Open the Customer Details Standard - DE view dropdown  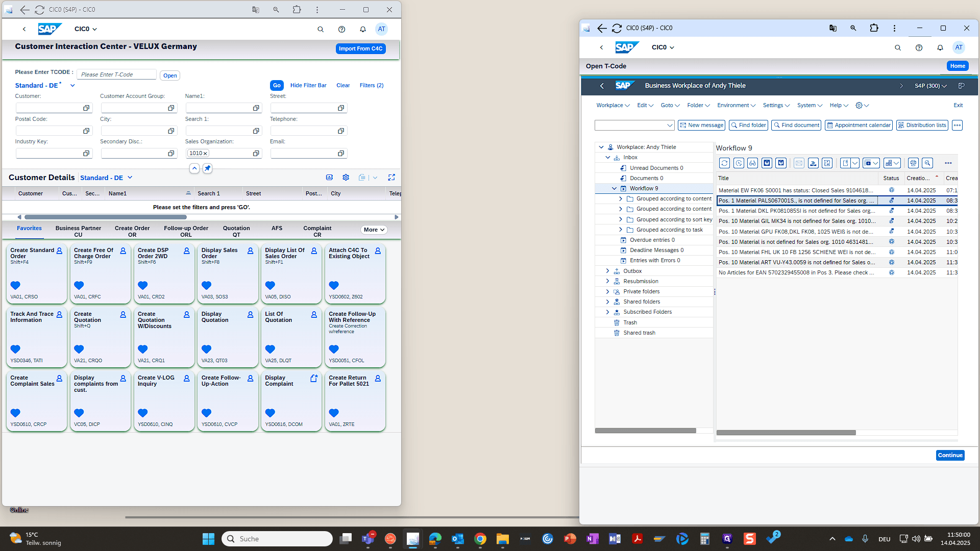click(130, 178)
